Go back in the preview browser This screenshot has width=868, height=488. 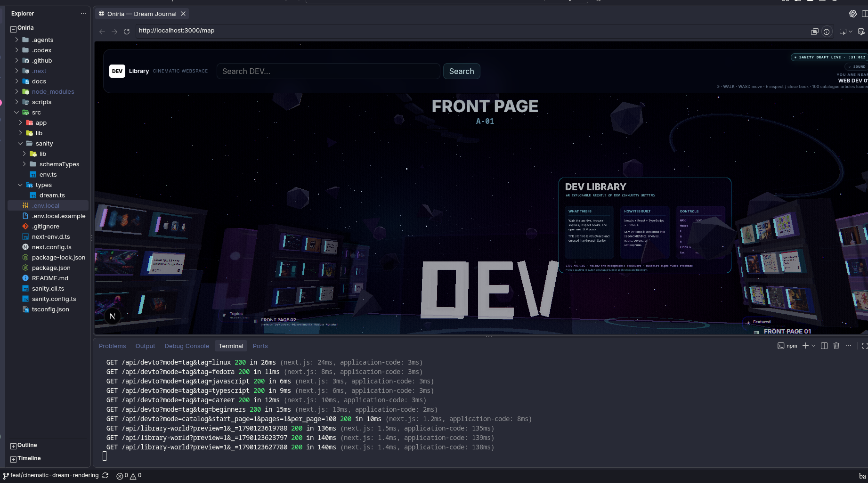click(x=102, y=32)
